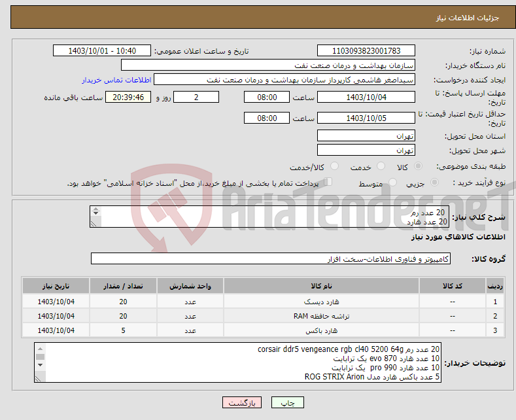Click scroll up arrow in general description box
The width and height of the screenshot is (516, 420).
click(95, 209)
